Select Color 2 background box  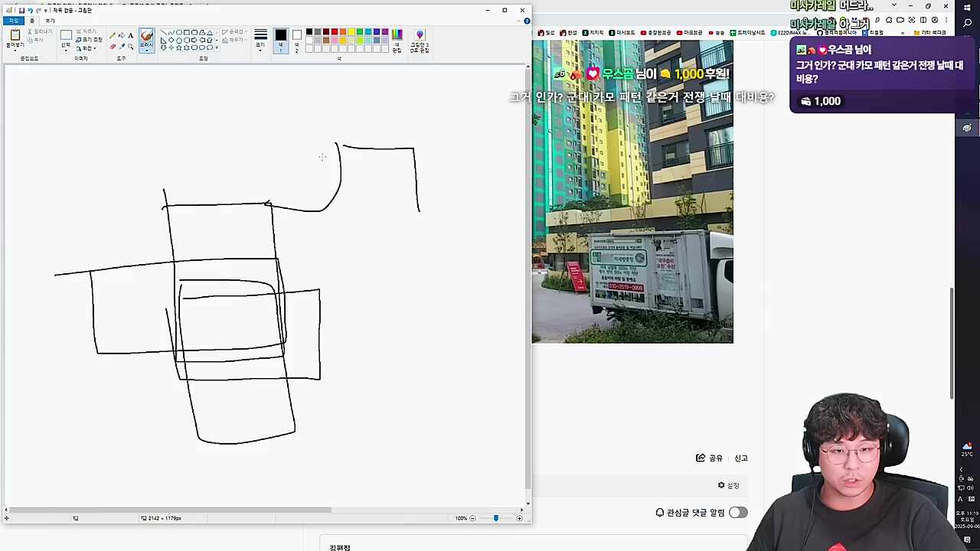pos(297,39)
